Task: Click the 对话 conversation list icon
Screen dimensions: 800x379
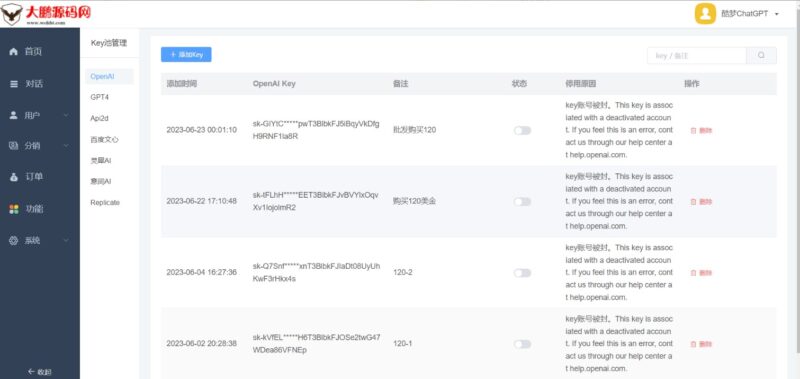Action: click(x=14, y=84)
